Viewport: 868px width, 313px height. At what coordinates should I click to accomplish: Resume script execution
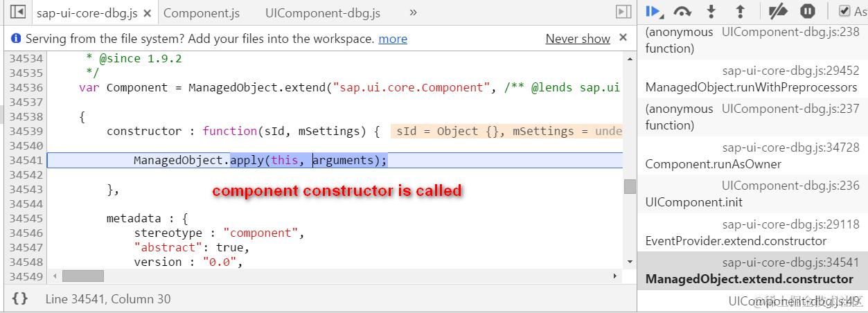click(x=653, y=11)
